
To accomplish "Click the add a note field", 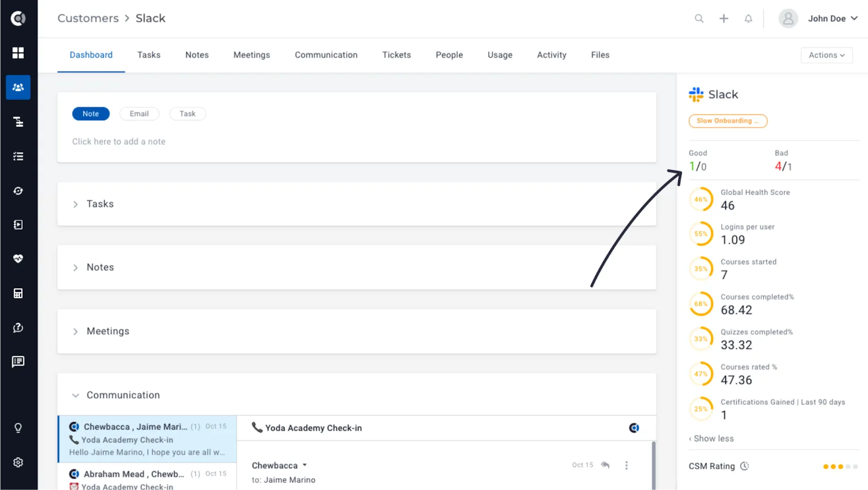I will (119, 142).
